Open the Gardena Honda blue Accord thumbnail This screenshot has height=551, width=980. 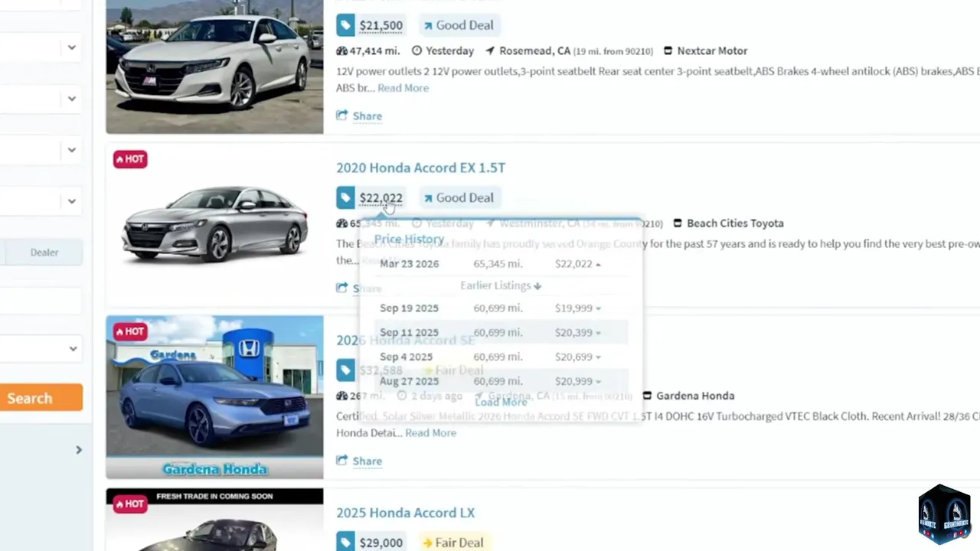tap(214, 397)
